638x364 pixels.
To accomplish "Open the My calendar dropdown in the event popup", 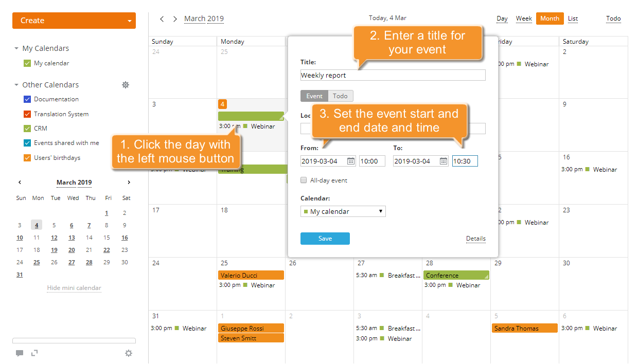I will point(343,211).
